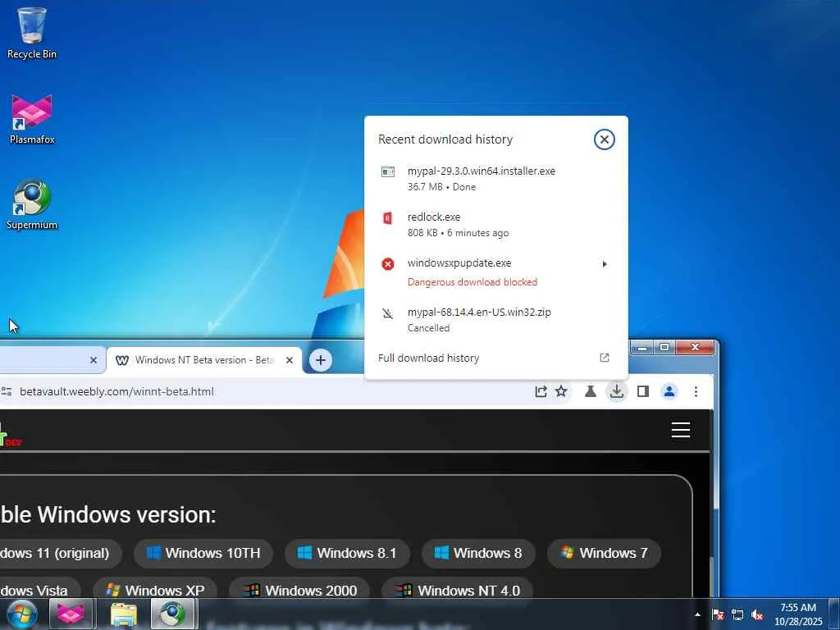Open mypal-29.3.0.win64.installer.exe download
The height and width of the screenshot is (630, 840).
pyautogui.click(x=495, y=178)
